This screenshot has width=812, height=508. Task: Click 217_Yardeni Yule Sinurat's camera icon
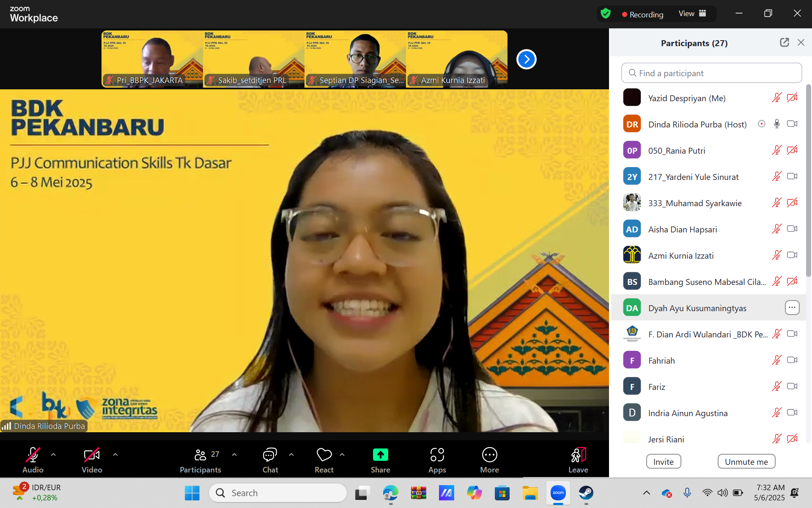tap(792, 177)
